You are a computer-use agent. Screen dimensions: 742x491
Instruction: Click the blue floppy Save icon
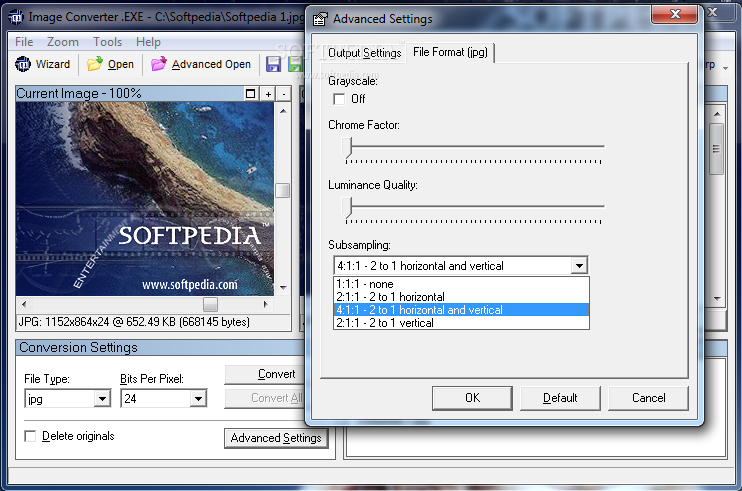[274, 64]
